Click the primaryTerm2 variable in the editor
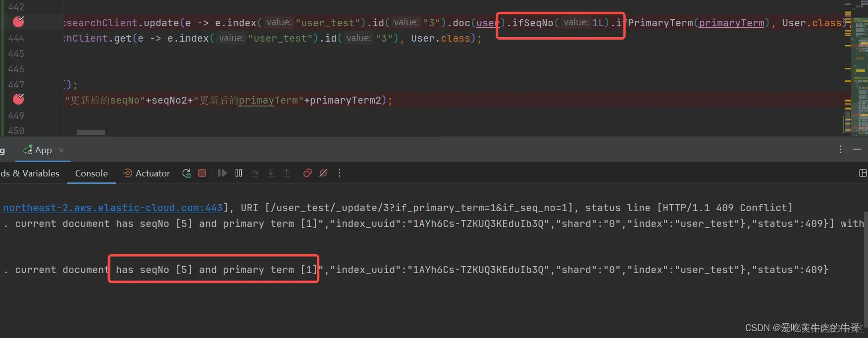Screen dimensions: 868x338 click(346, 100)
